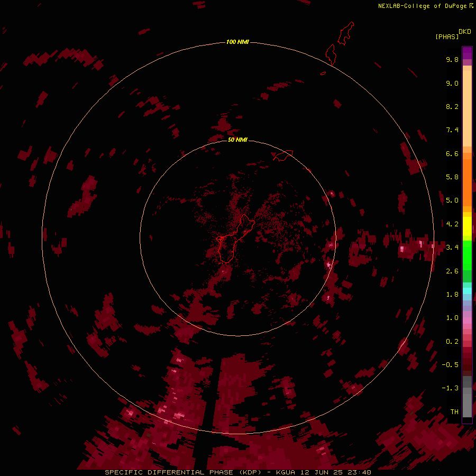Screen dimensions: 476x476
Task: Click the 2.6 legend value
Action: [x=452, y=271]
